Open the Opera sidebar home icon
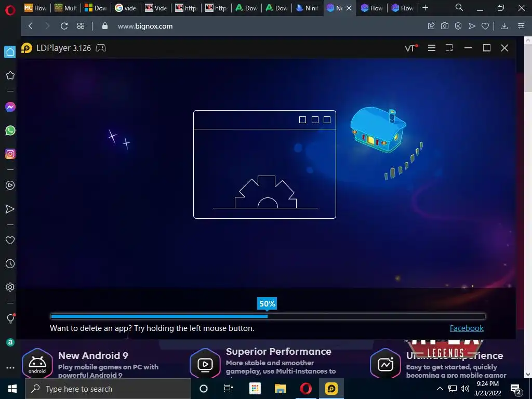 [10, 52]
